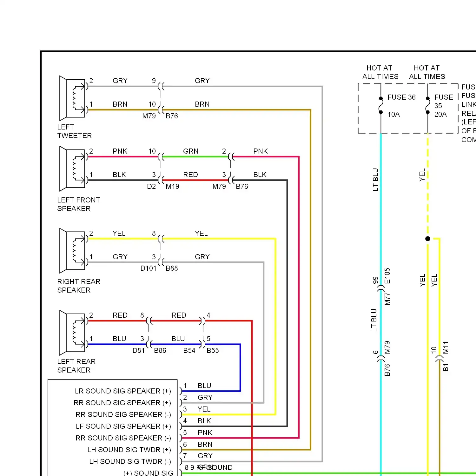Screen dimensions: 476x476
Task: Click the "D2" connector label
Action: [x=151, y=187]
